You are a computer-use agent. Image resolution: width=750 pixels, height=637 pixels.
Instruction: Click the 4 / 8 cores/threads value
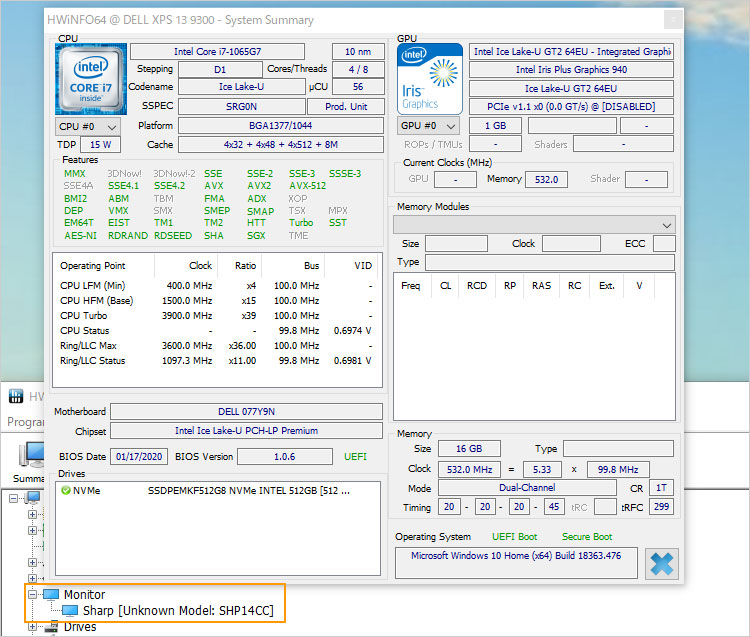[358, 70]
